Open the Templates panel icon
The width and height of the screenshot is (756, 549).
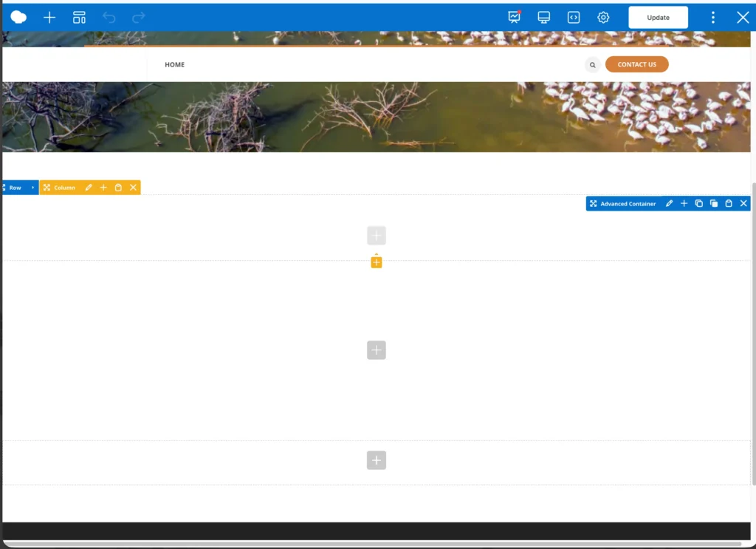click(79, 18)
